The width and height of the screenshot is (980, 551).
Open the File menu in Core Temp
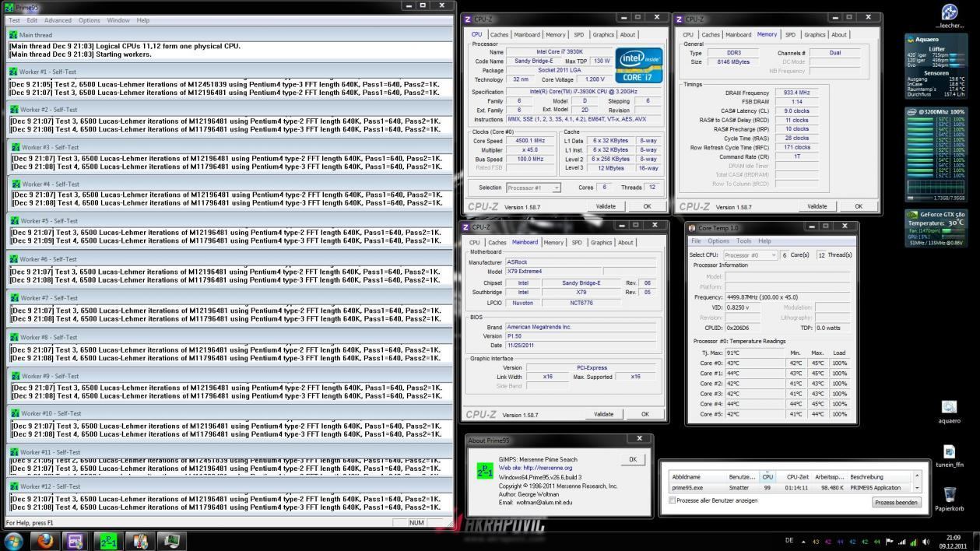pos(696,241)
